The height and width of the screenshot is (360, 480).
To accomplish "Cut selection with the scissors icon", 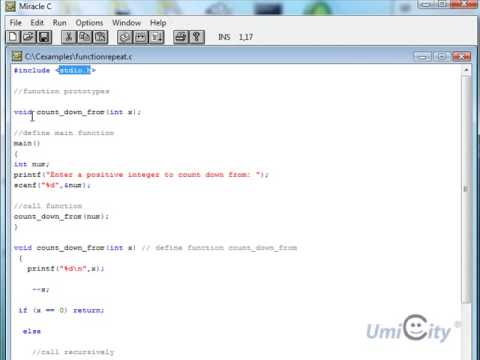I will coord(69,37).
